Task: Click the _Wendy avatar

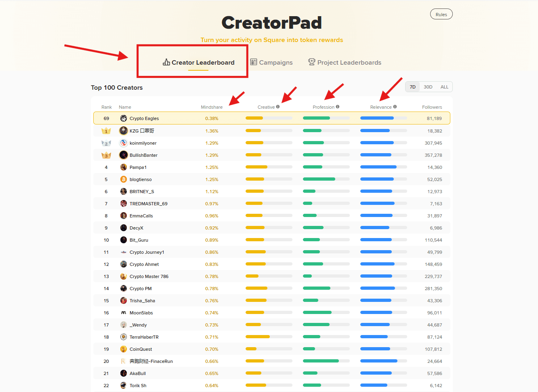Action: (124, 325)
